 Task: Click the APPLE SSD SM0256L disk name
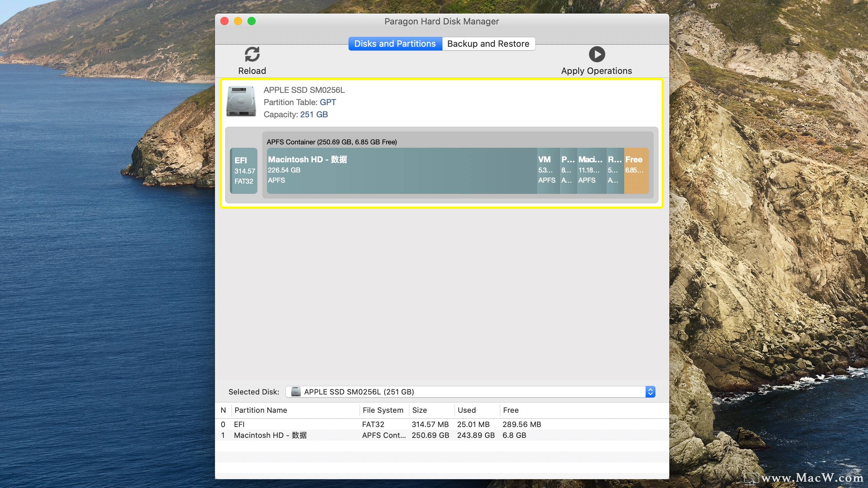(304, 90)
